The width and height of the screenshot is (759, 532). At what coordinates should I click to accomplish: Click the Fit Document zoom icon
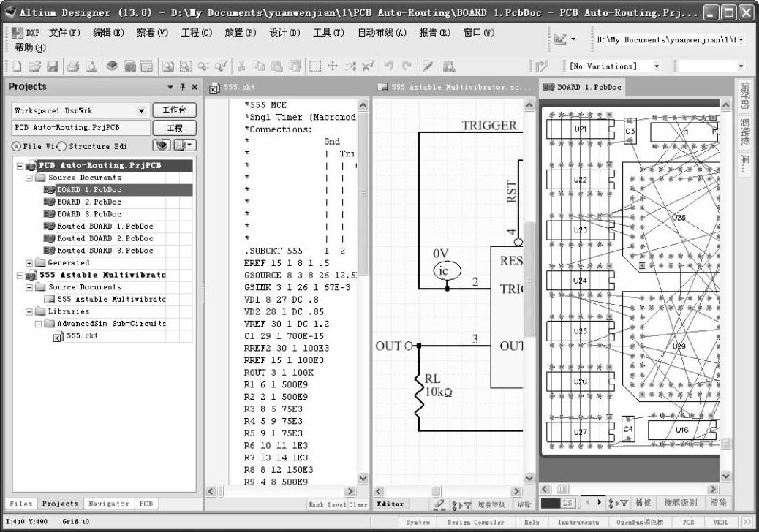(x=168, y=66)
